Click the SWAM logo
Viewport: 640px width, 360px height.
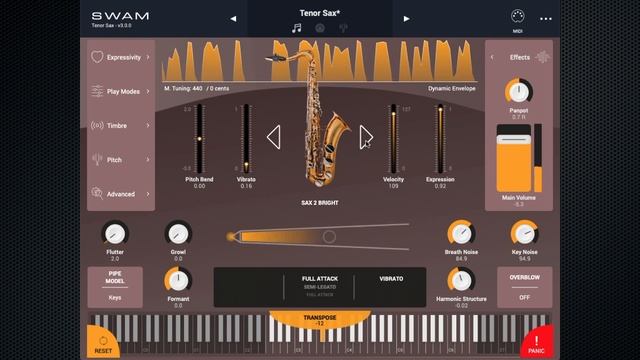click(120, 16)
